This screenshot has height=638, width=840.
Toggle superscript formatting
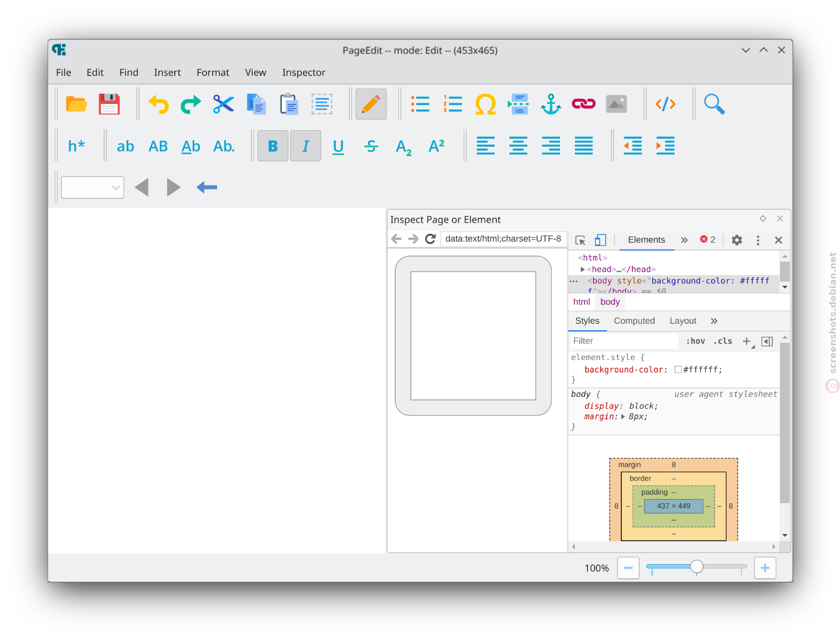(x=436, y=146)
